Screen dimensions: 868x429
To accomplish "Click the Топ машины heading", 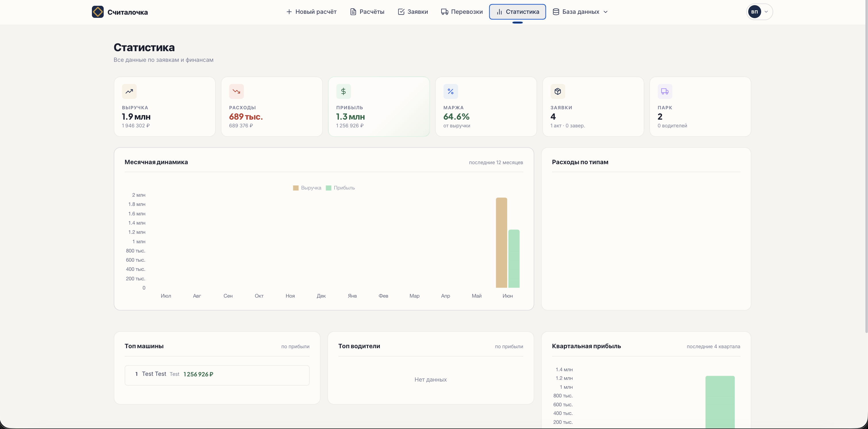I will (144, 346).
